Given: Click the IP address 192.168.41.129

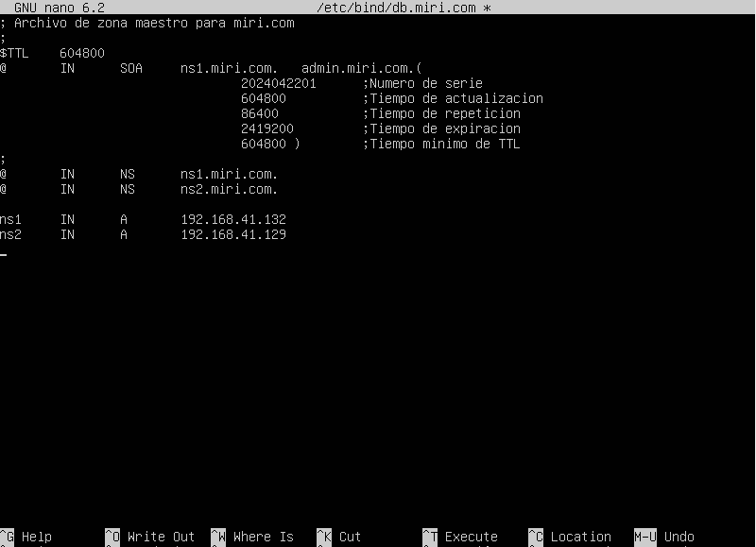Looking at the screenshot, I should coord(233,234).
